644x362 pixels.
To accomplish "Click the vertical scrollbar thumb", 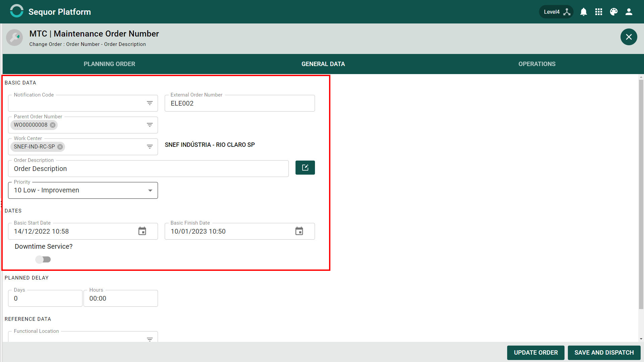I will [641, 194].
